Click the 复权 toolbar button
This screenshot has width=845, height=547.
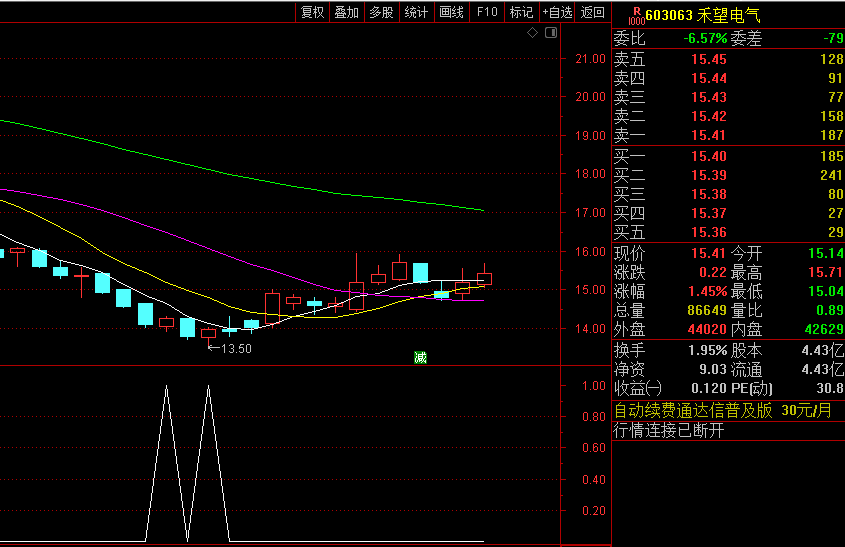(313, 12)
